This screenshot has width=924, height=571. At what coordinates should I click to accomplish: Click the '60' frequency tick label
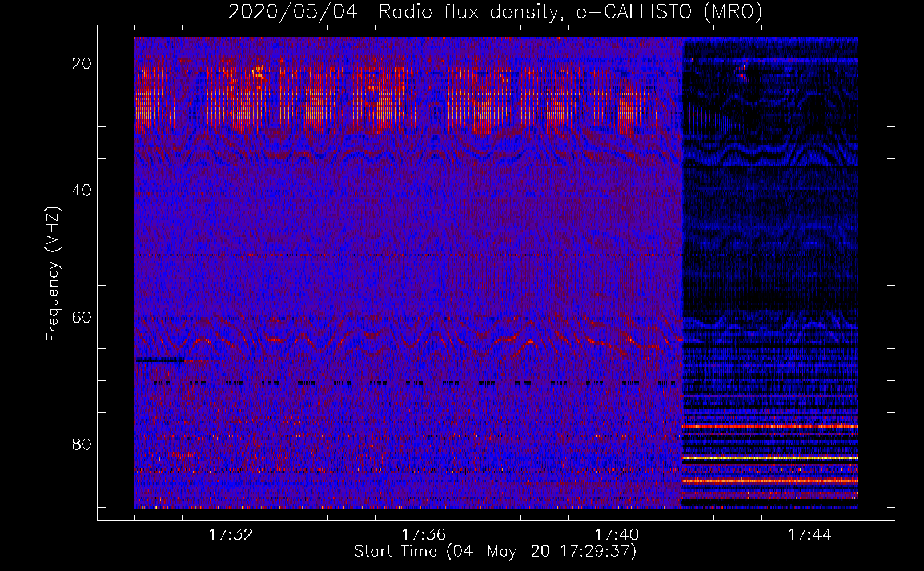(x=82, y=317)
